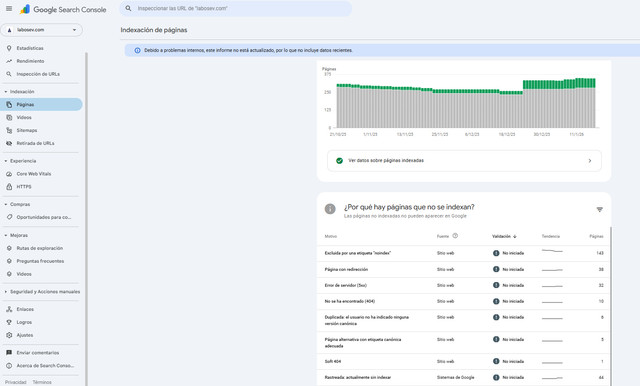This screenshot has width=640, height=386.
Task: Click the HTTPS lock icon
Action: coord(9,187)
